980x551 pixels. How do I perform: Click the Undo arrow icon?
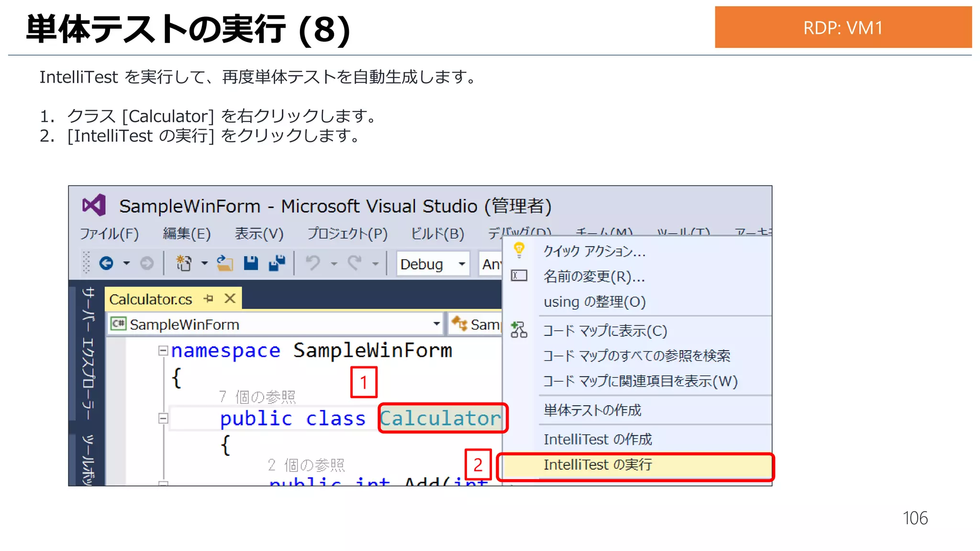coord(313,263)
